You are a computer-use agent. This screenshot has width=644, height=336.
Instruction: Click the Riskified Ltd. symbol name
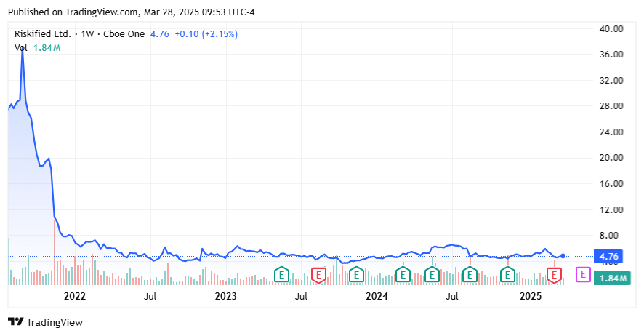coord(43,34)
